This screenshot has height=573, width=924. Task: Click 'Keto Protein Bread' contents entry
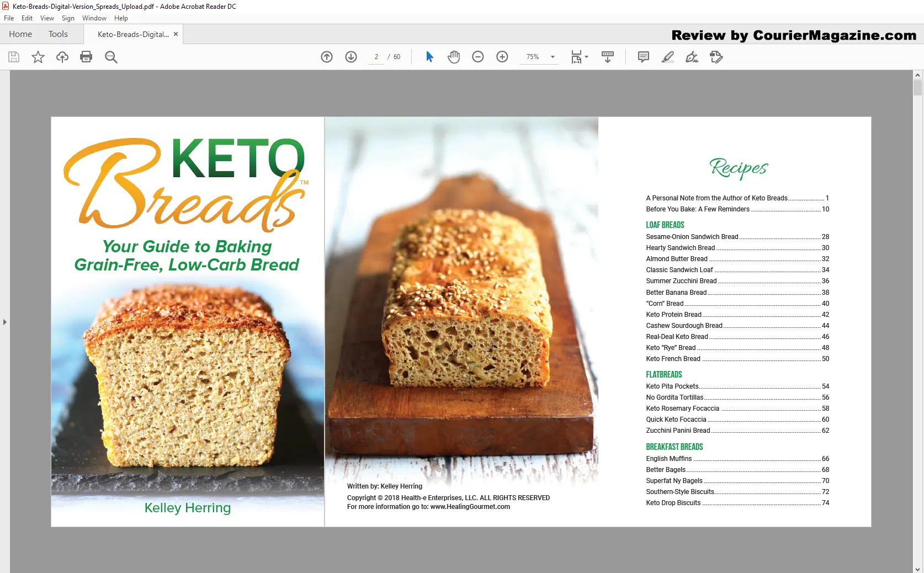[x=737, y=315]
